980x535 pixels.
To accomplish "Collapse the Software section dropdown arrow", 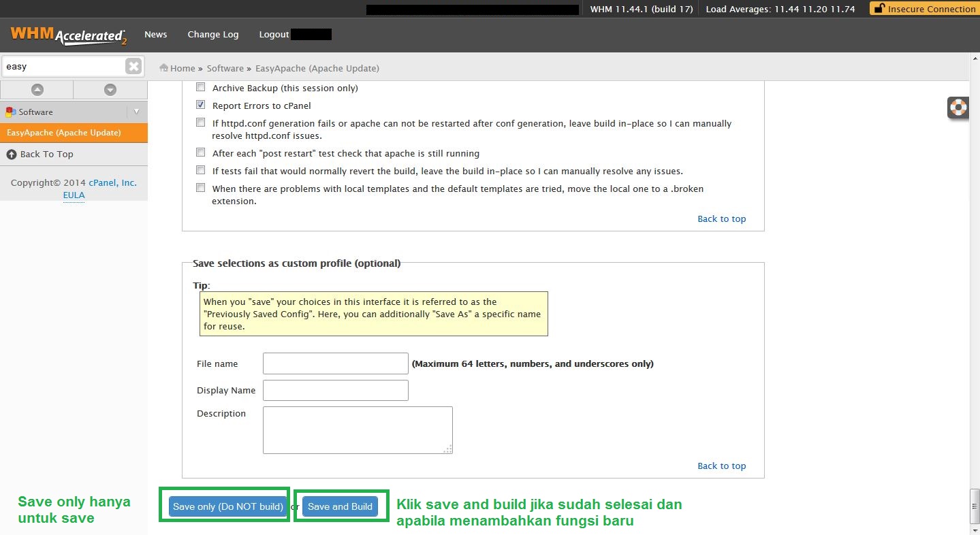I will 136,112.
